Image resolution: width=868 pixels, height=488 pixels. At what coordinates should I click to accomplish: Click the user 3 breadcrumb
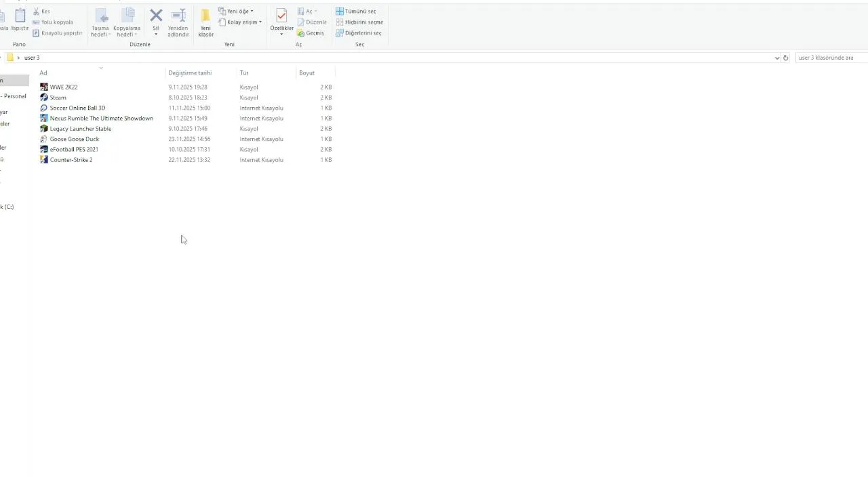[32, 58]
